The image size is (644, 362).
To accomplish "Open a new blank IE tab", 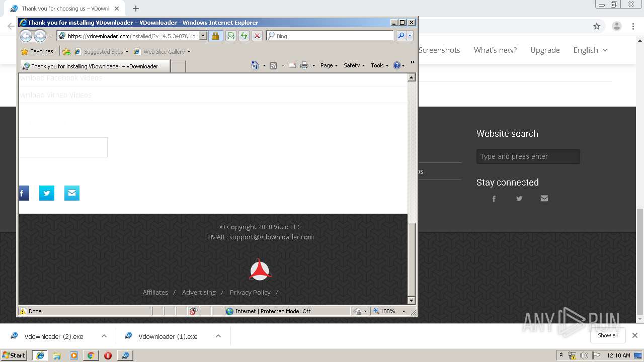I will [179, 66].
